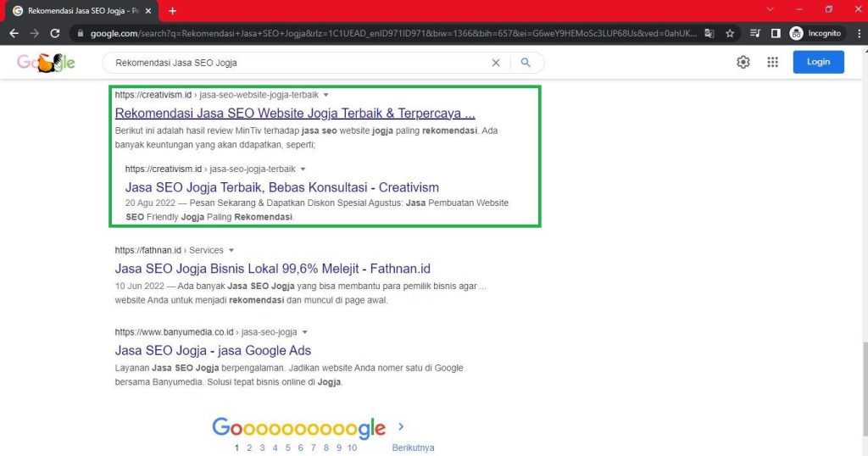Open the media control icon in the toolbar
The image size is (868, 456).
pos(755,33)
